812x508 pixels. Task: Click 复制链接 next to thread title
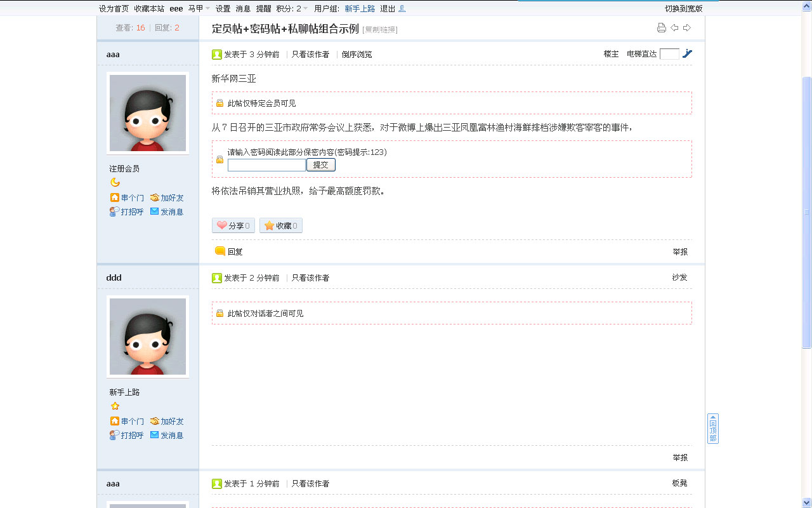tap(380, 29)
